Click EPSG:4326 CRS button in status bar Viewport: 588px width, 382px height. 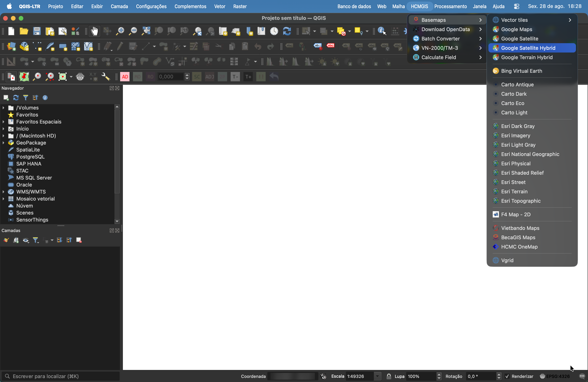tap(555, 376)
